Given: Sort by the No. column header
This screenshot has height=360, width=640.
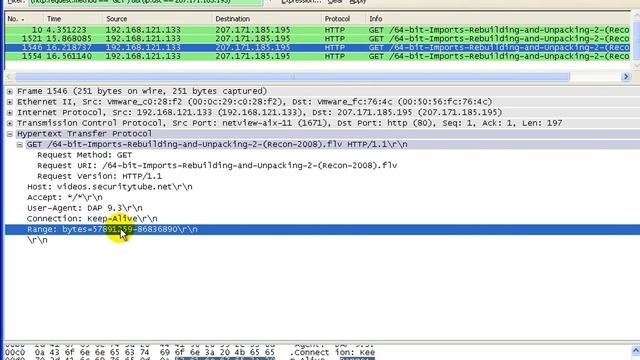Looking at the screenshot, I should (x=24, y=19).
